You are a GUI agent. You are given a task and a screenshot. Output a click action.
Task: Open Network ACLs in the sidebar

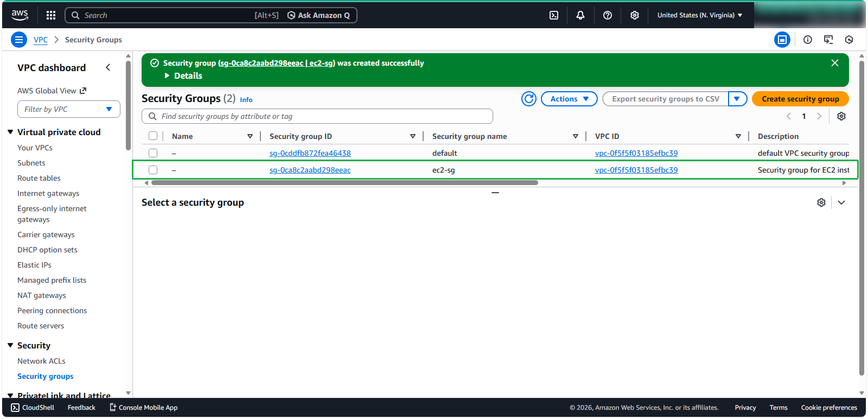click(x=41, y=361)
